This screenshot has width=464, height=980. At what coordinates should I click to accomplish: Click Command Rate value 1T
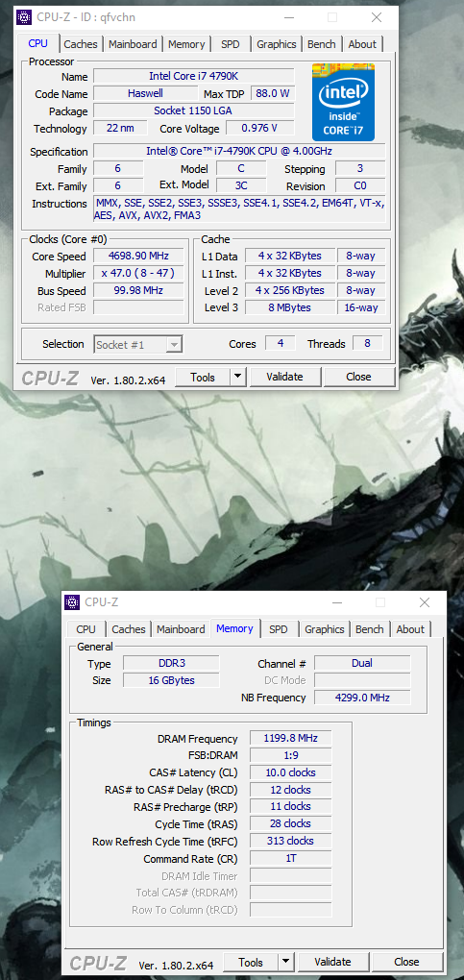[291, 859]
